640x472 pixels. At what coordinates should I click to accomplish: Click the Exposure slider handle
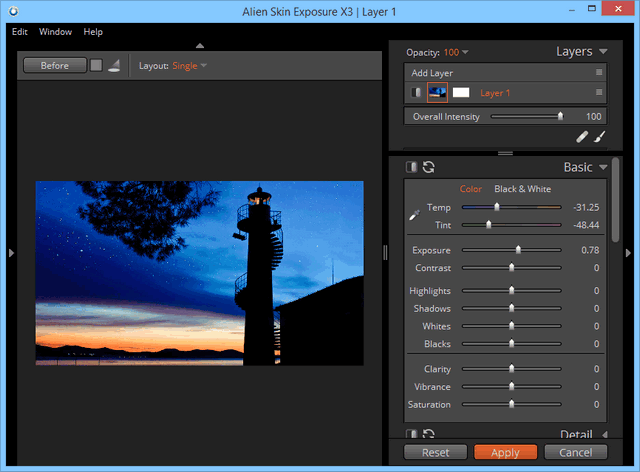tap(518, 250)
